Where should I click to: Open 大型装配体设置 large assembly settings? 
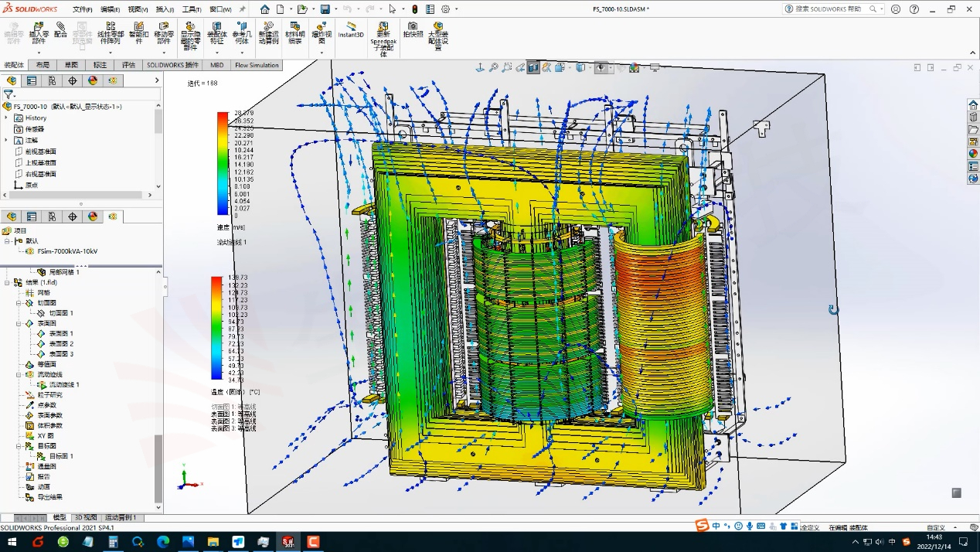click(x=438, y=36)
